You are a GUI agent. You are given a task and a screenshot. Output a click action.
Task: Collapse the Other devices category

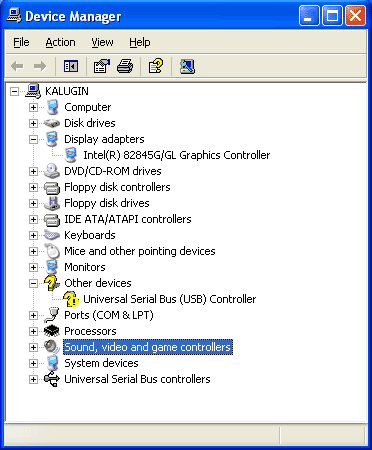[x=33, y=283]
